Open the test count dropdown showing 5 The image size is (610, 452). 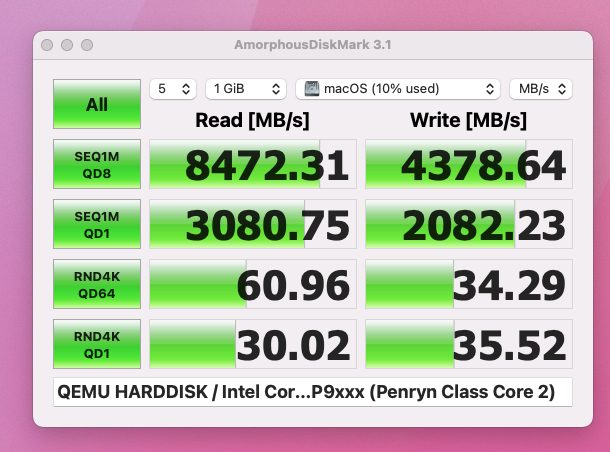(x=173, y=89)
